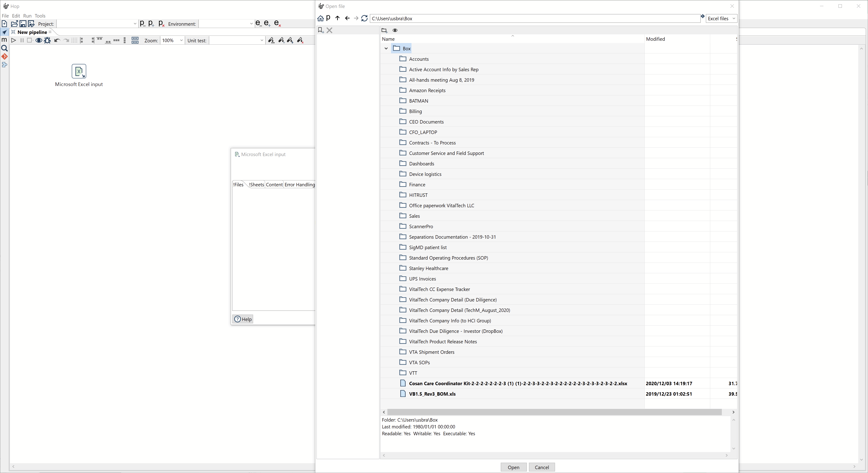Toggle pipeline preview eye icon in toolbar
The image size is (868, 473).
tap(39, 40)
